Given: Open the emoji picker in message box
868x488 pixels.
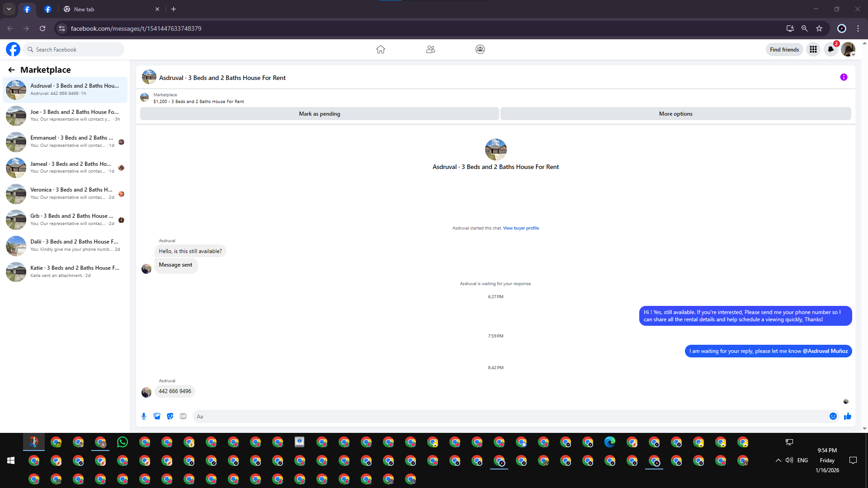Looking at the screenshot, I should point(833,416).
